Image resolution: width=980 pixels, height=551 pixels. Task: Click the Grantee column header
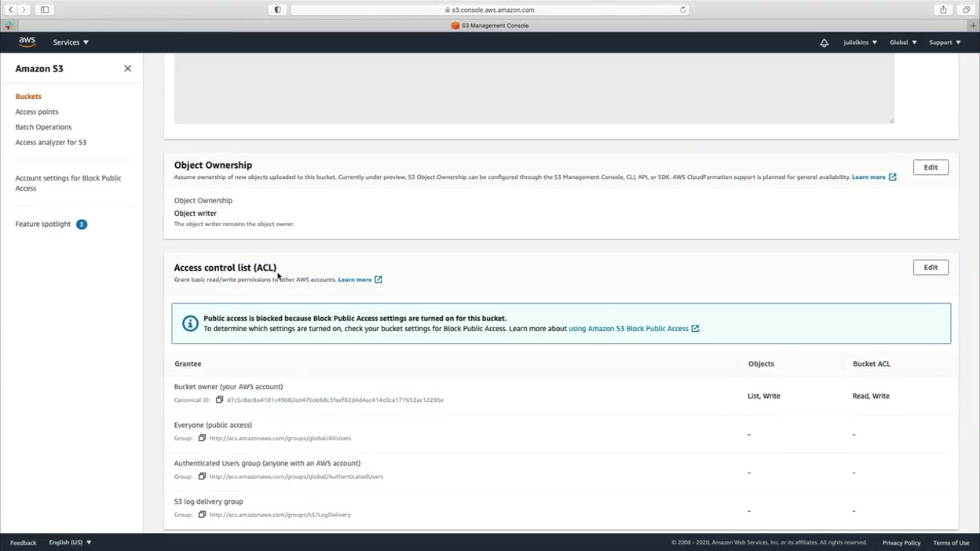pyautogui.click(x=188, y=364)
